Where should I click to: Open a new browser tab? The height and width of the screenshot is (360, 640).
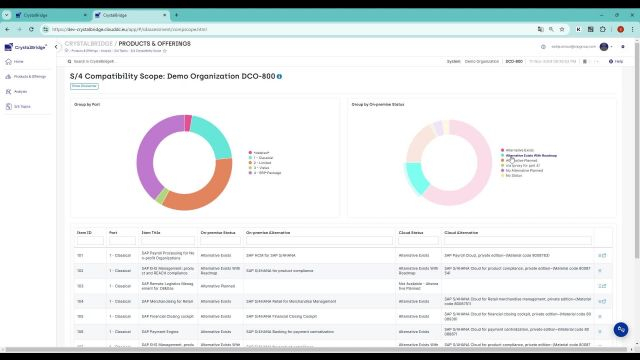tap(176, 15)
